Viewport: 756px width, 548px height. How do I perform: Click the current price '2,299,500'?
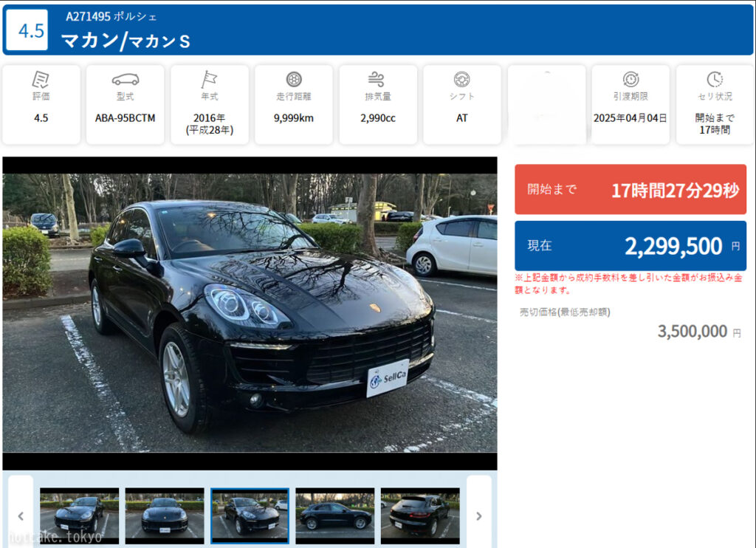(673, 246)
